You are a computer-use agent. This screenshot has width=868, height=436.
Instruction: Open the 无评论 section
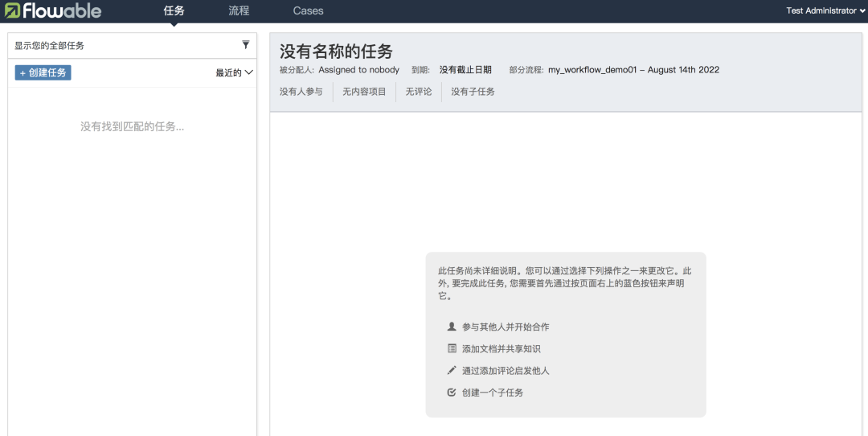pos(419,92)
